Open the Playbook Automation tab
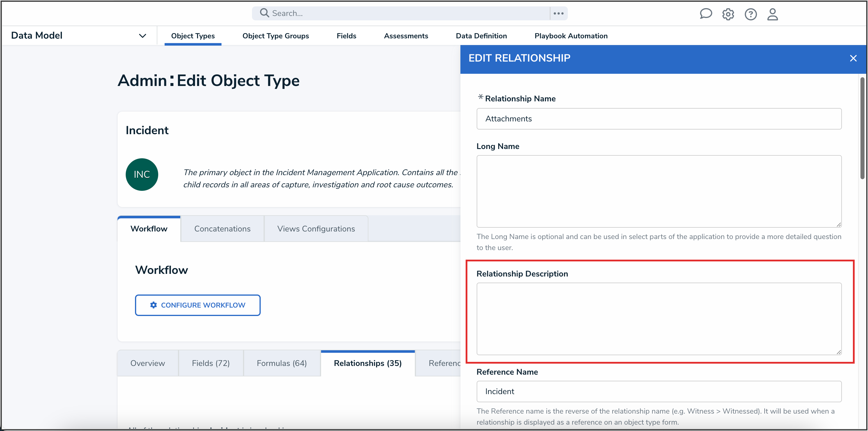The height and width of the screenshot is (431, 868). 571,36
